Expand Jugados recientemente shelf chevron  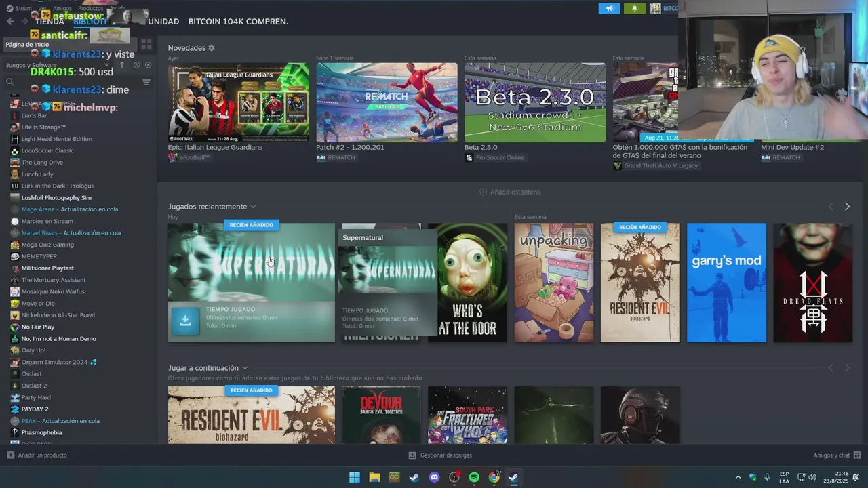click(x=253, y=207)
